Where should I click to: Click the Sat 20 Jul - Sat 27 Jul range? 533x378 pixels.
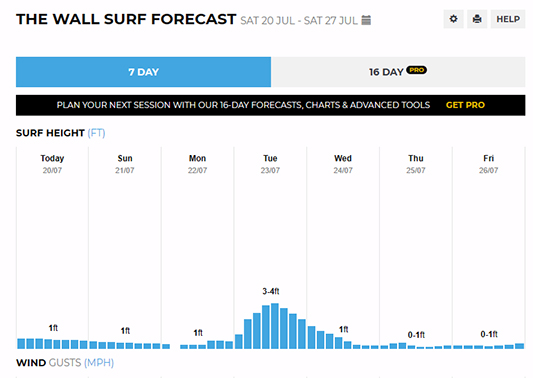pos(299,21)
